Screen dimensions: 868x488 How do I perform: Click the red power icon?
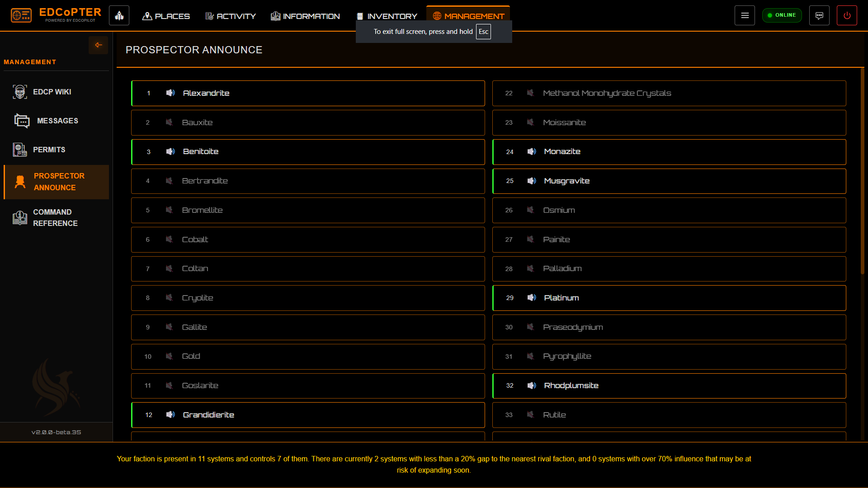847,15
